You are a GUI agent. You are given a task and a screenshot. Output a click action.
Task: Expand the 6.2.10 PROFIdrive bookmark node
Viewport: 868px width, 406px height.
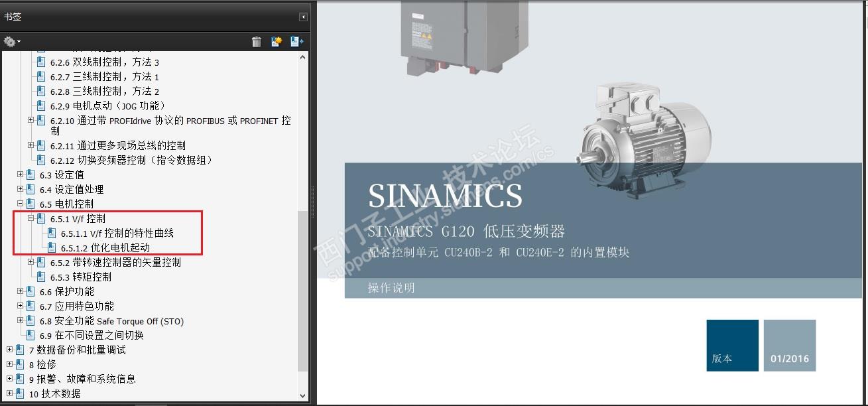(x=31, y=120)
